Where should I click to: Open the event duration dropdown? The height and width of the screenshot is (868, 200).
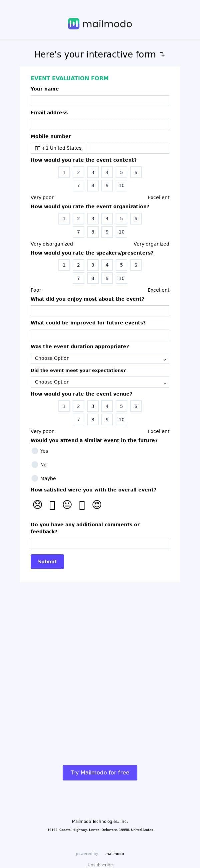point(100,358)
